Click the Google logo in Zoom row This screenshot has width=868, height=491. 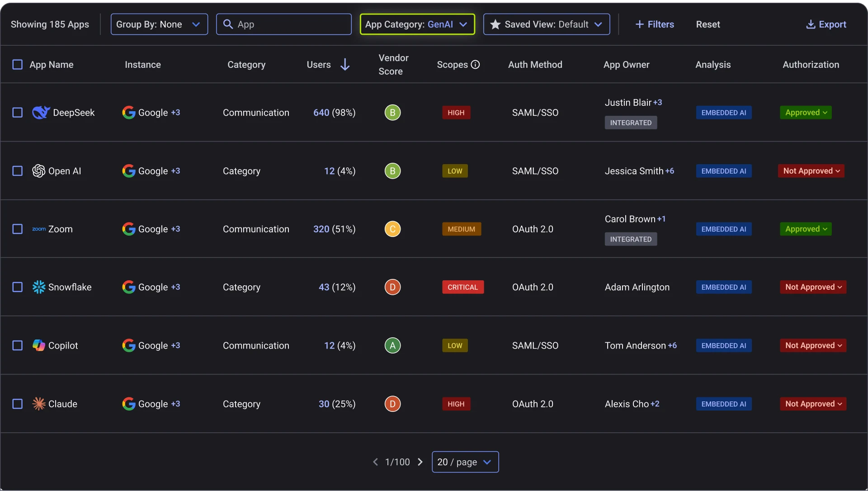point(129,229)
